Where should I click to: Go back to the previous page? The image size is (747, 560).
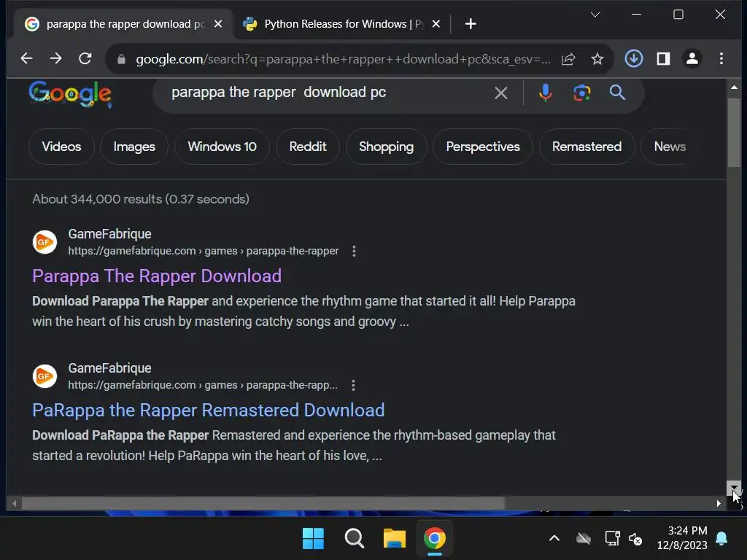pyautogui.click(x=27, y=58)
